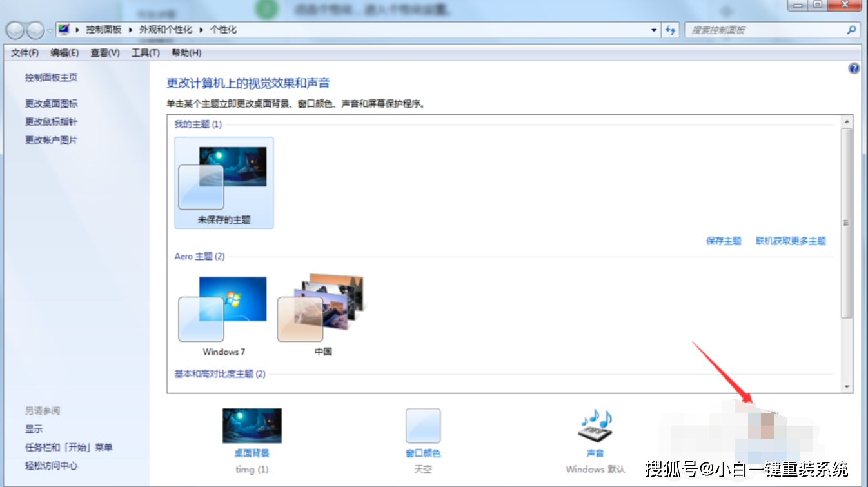Open the 编辑(E) menu
Image resolution: width=868 pixels, height=487 pixels.
[x=64, y=53]
